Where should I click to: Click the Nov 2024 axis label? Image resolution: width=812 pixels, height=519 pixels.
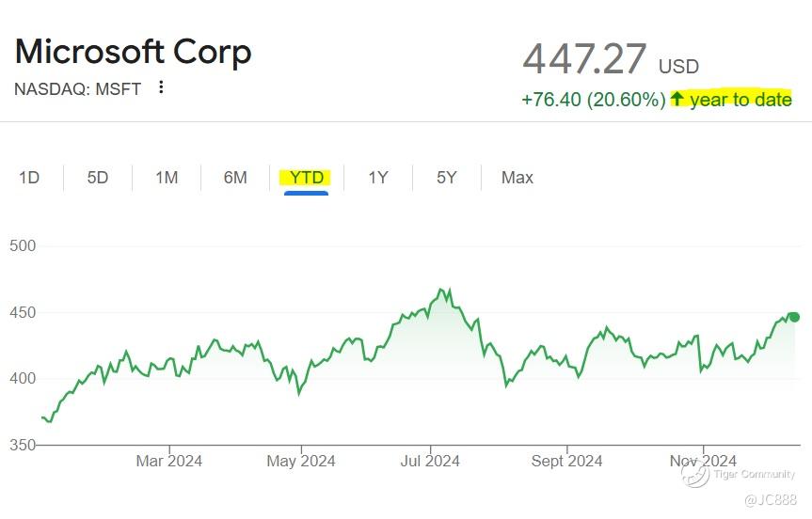pyautogui.click(x=704, y=461)
